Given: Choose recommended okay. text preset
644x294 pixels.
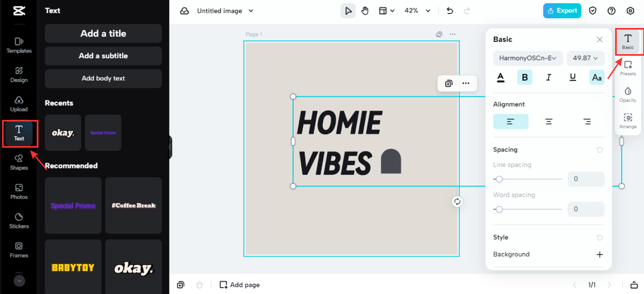Looking at the screenshot, I should [134, 267].
